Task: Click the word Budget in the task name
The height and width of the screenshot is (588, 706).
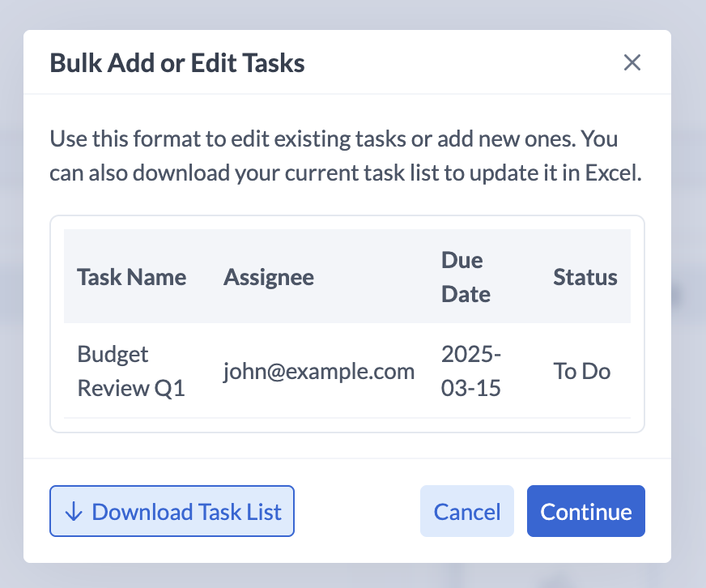Action: [x=113, y=354]
